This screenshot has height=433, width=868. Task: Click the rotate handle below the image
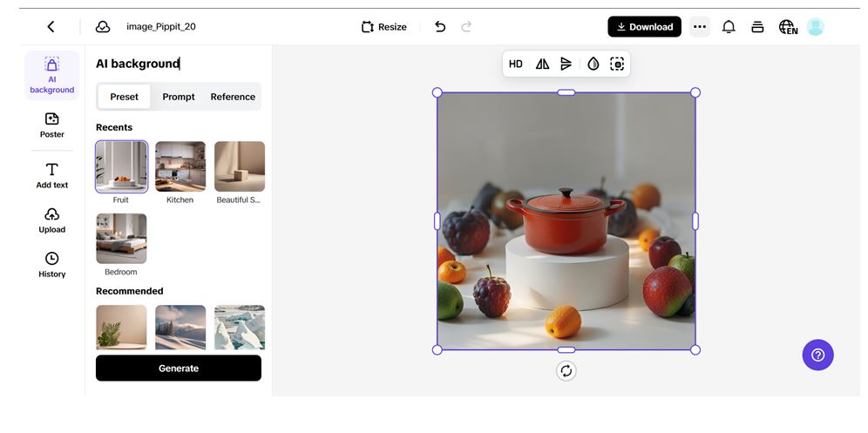click(566, 371)
